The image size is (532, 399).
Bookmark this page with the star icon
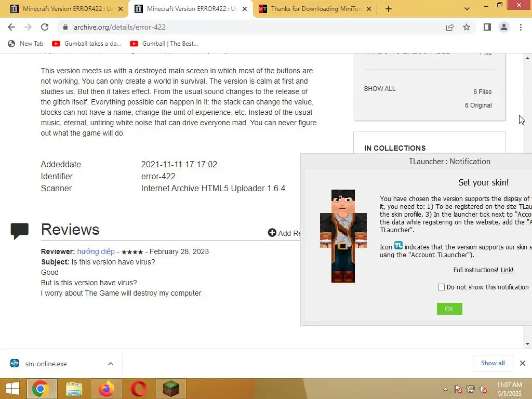[x=467, y=27]
